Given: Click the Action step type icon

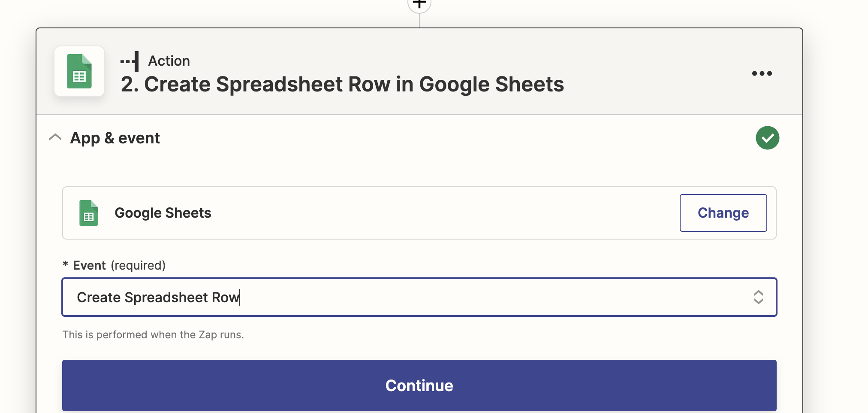Looking at the screenshot, I should [130, 61].
